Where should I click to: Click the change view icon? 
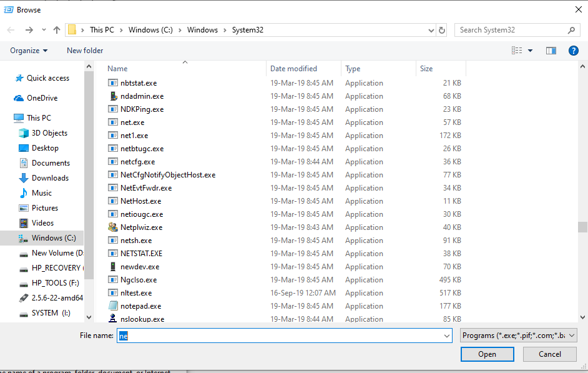(x=517, y=51)
